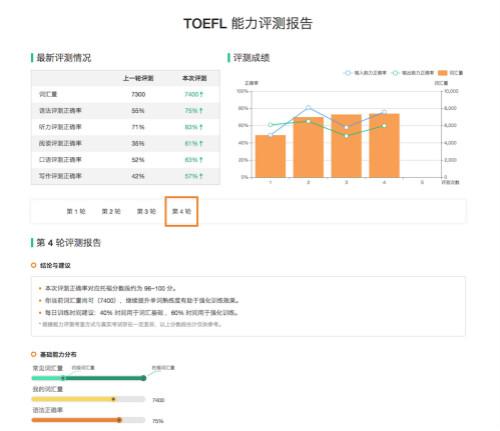The height and width of the screenshot is (431, 500).
Task: Click the 42% previous writing value
Action: [138, 176]
